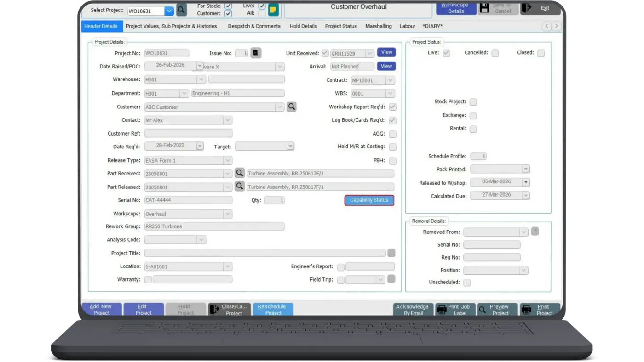This screenshot has height=362, width=644.
Task: Toggle the Customer filter checkbox
Action: tap(228, 13)
